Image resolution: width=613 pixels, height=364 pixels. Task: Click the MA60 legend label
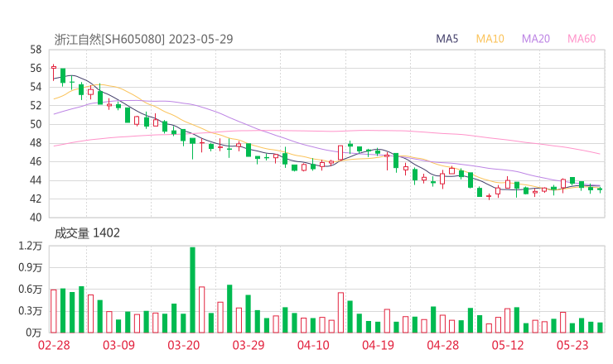[582, 39]
